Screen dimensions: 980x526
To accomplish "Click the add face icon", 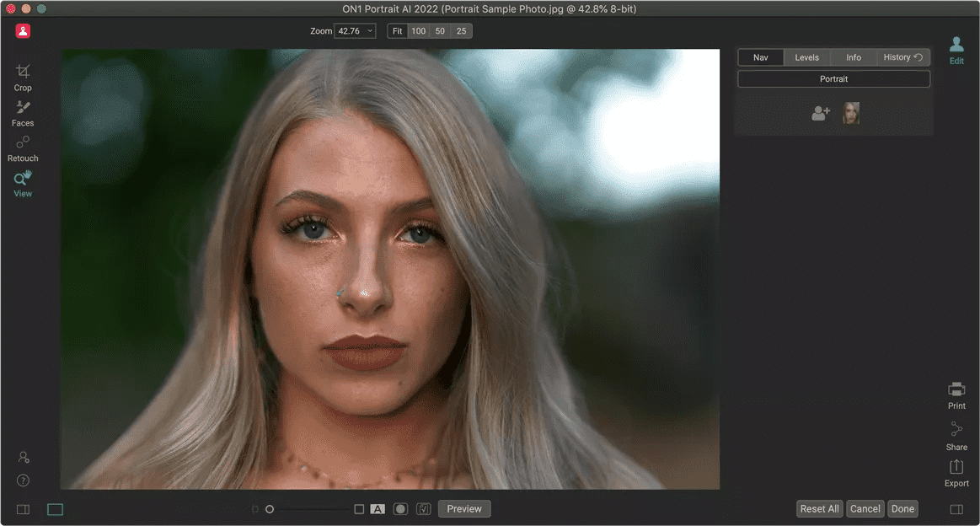I will [x=821, y=113].
